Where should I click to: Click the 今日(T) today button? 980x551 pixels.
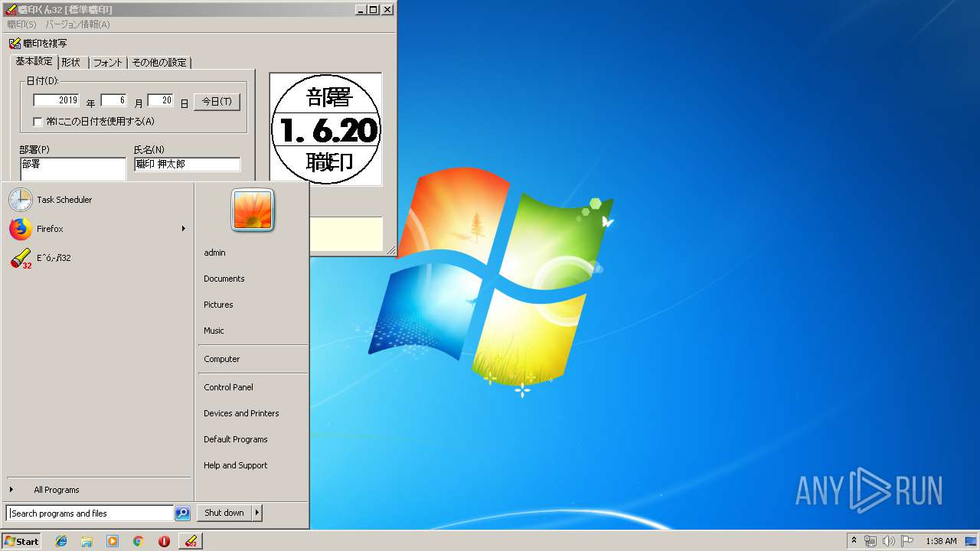pos(217,102)
